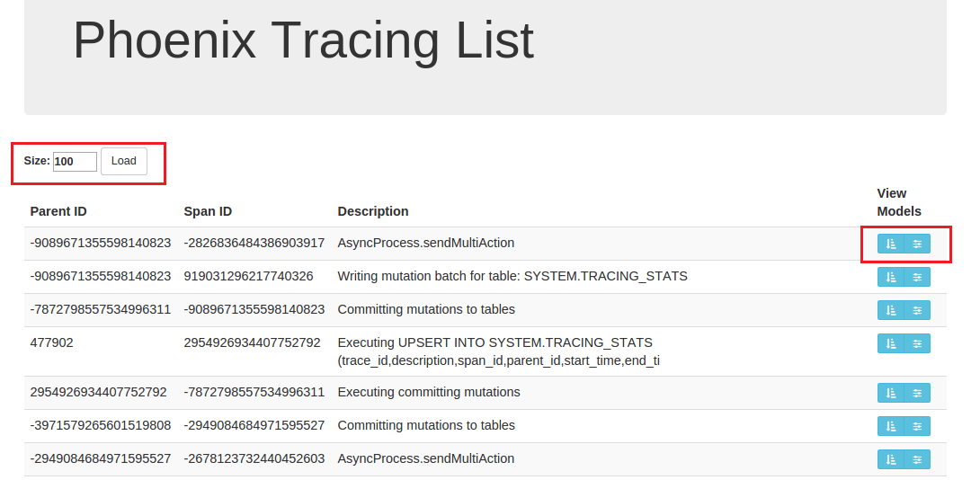
Task: Click sliders icon for span -2949084684971595527
Action: 917,426
